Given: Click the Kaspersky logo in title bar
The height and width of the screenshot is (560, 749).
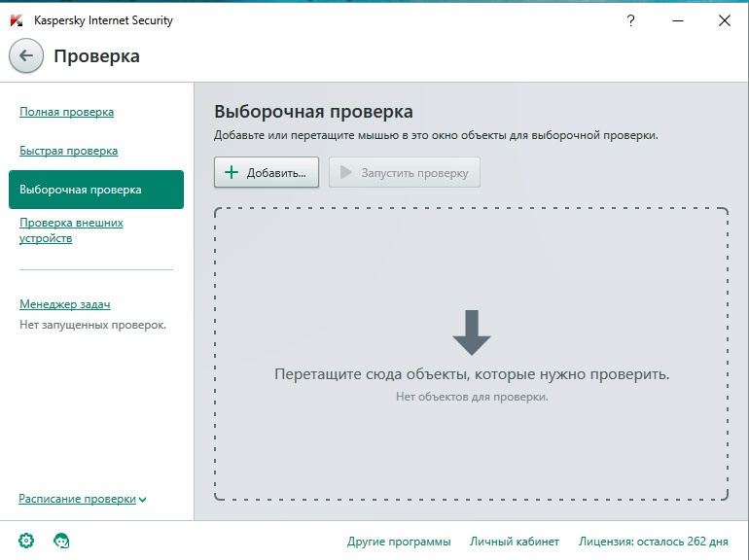Looking at the screenshot, I should tap(17, 20).
